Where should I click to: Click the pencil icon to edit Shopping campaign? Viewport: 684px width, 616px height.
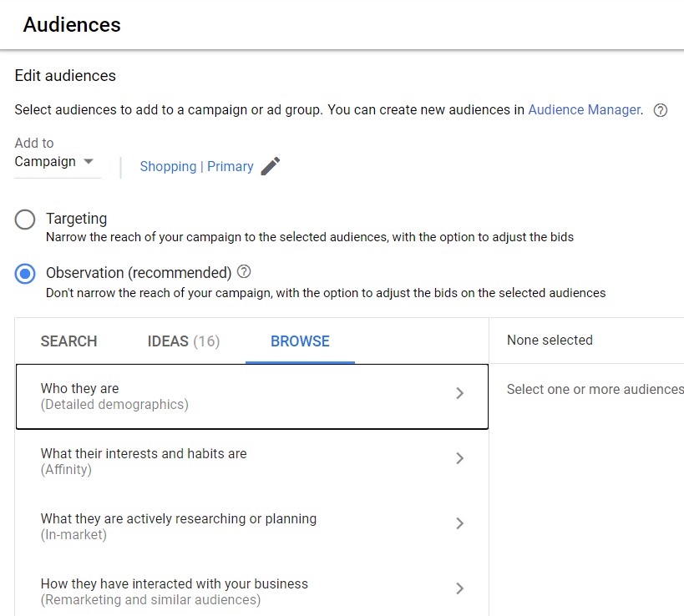coord(270,166)
